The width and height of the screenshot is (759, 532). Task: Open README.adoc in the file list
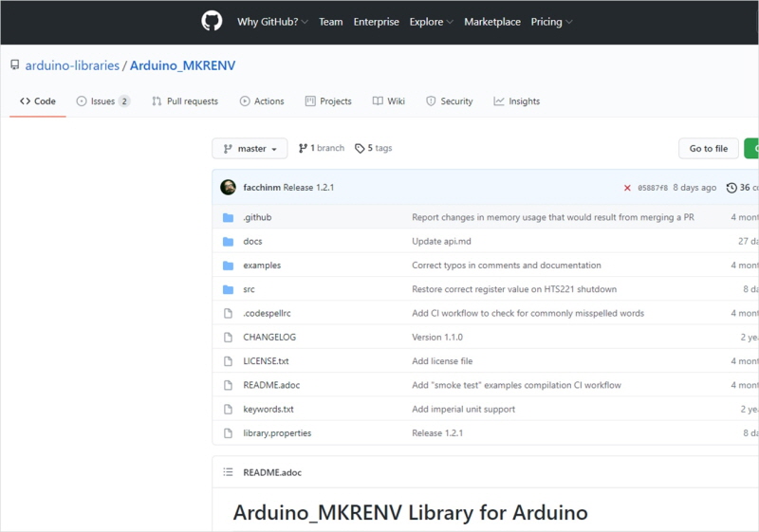click(x=271, y=385)
